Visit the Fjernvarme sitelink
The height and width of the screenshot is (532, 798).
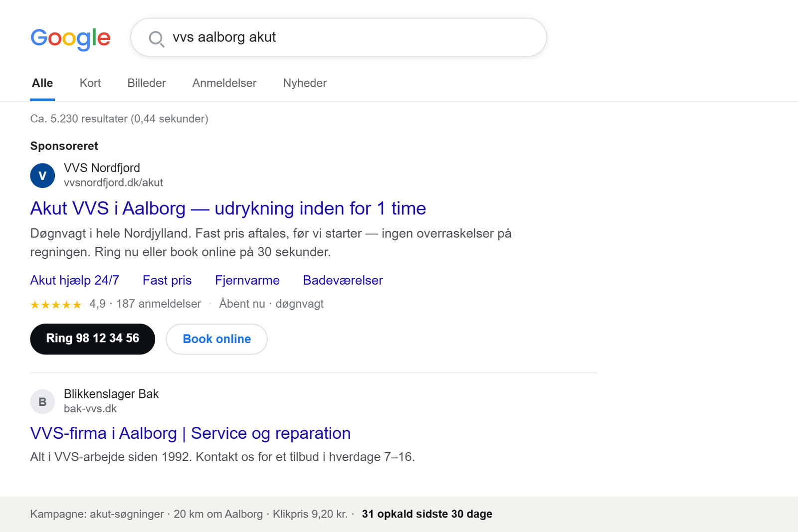point(247,280)
